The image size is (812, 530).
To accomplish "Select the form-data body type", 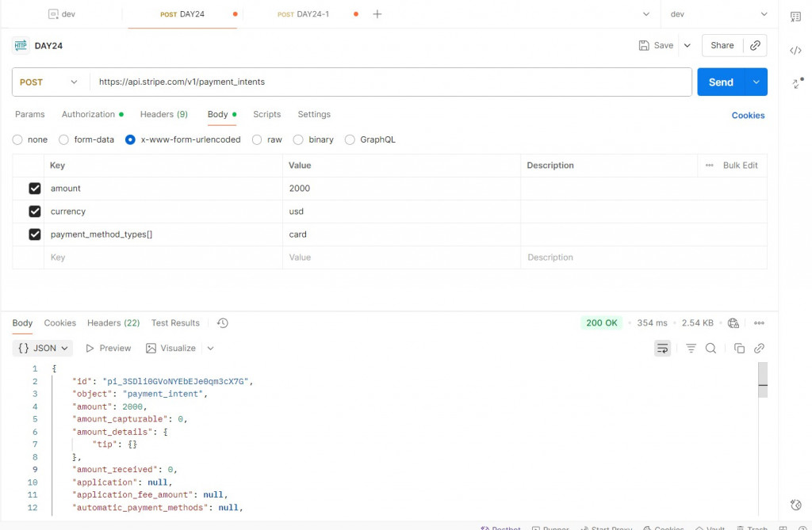I will coord(63,139).
